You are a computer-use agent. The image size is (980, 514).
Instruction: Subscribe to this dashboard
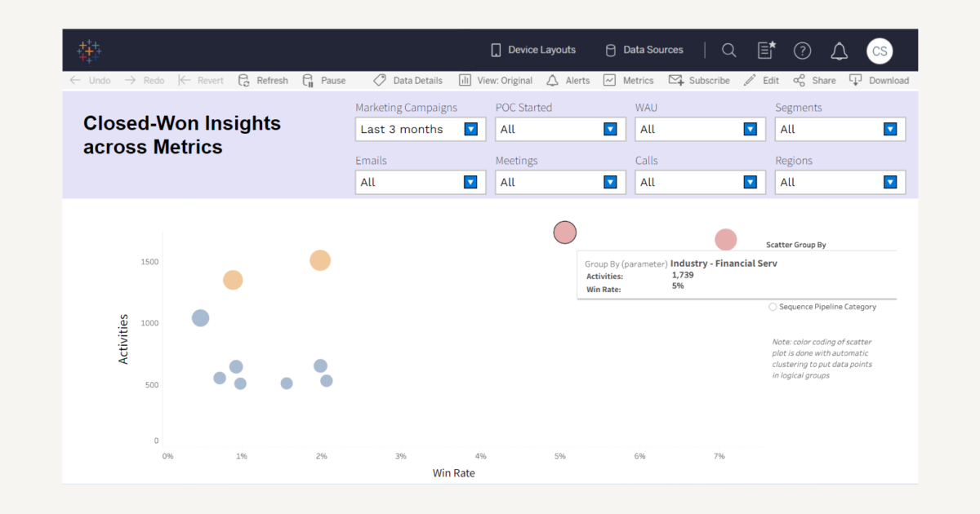coord(700,80)
